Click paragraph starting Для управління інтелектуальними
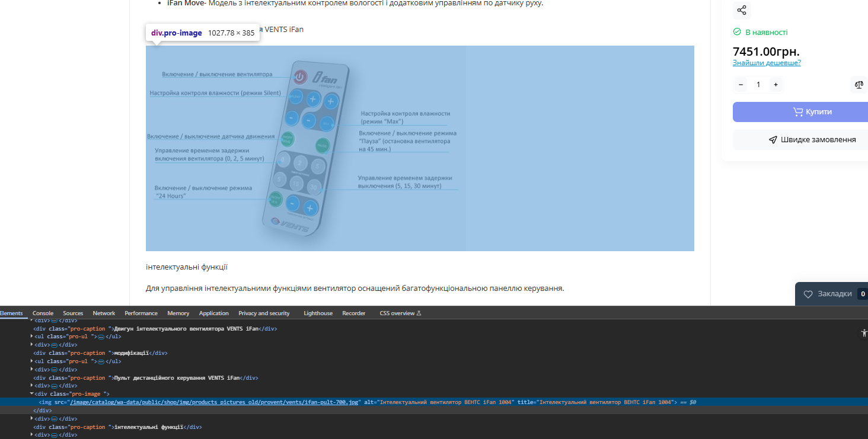 [355, 289]
